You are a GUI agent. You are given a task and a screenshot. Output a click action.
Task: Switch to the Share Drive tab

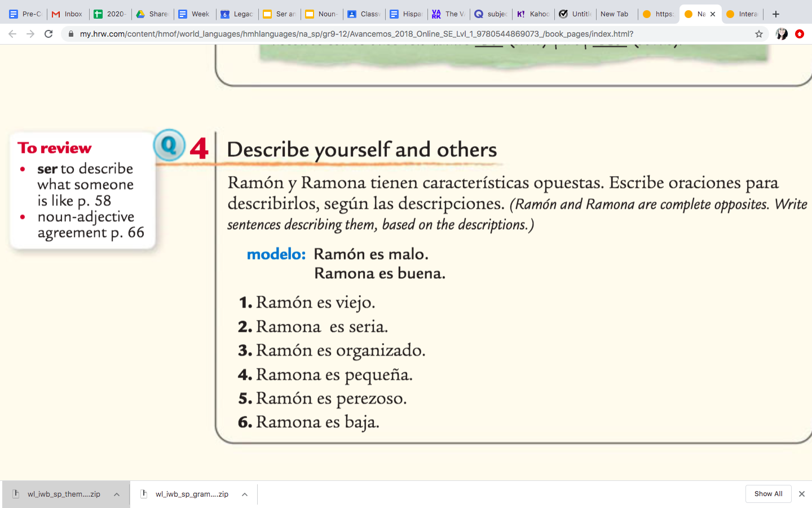pyautogui.click(x=152, y=14)
